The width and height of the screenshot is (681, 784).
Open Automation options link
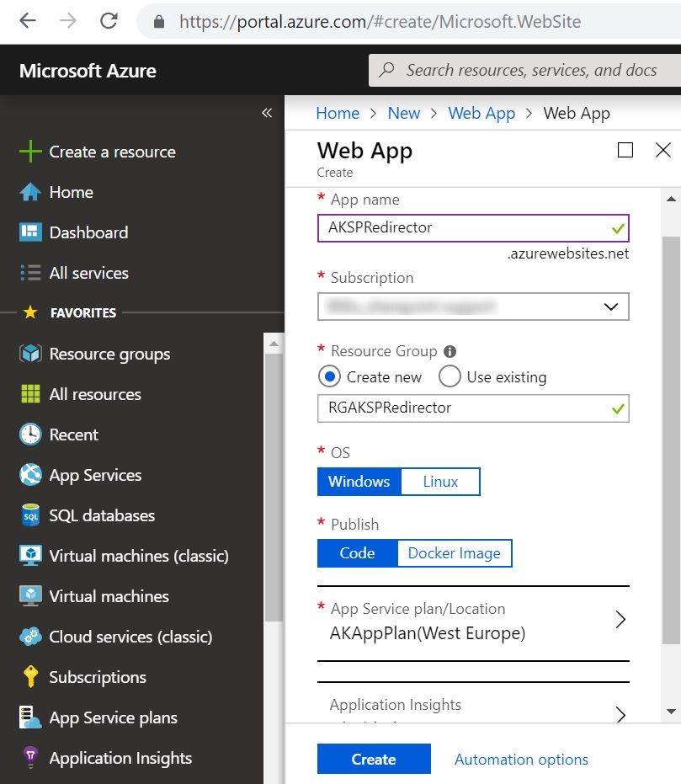(x=521, y=760)
